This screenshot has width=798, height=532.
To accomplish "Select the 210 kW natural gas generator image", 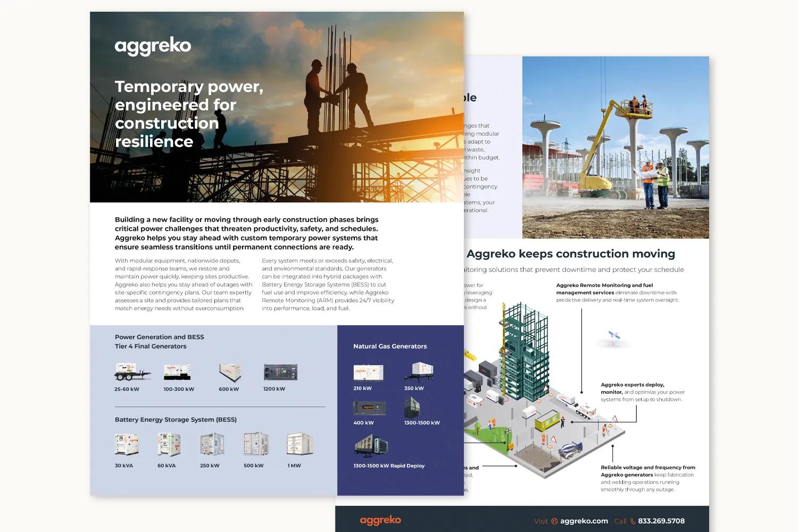I will coord(368,372).
